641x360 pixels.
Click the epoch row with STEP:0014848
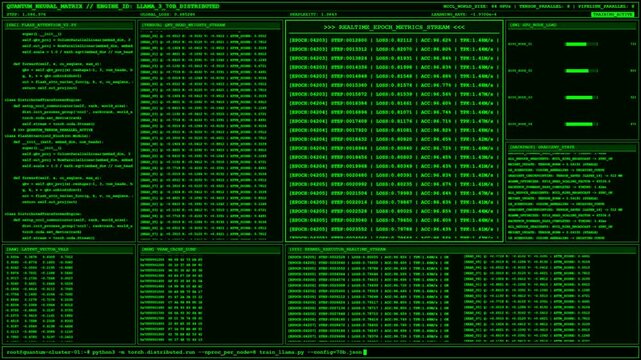click(x=394, y=76)
